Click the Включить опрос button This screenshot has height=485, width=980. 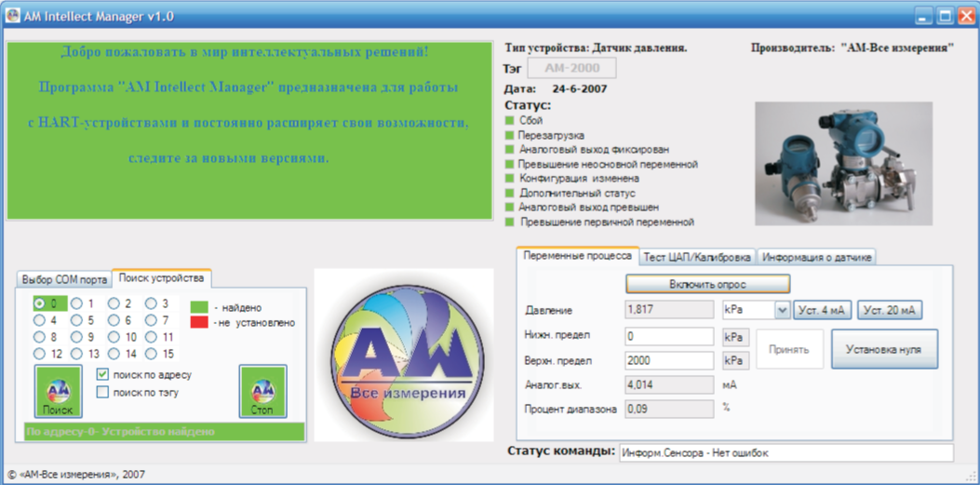click(708, 284)
